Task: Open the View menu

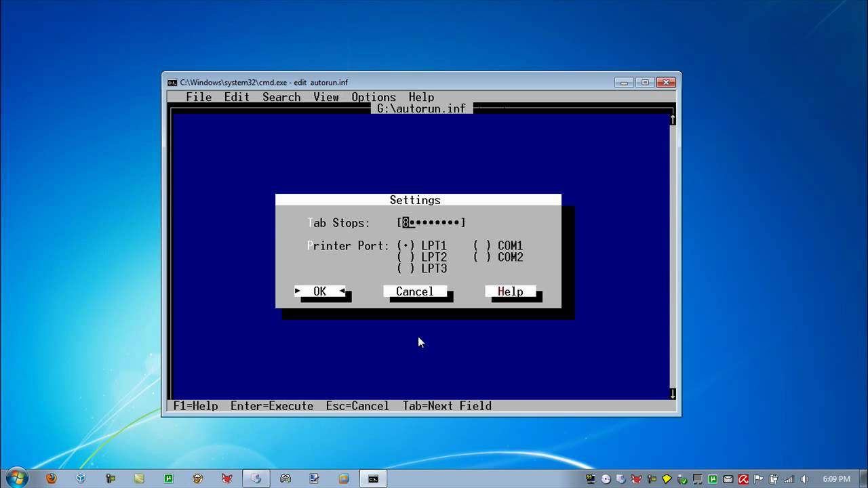Action: 326,97
